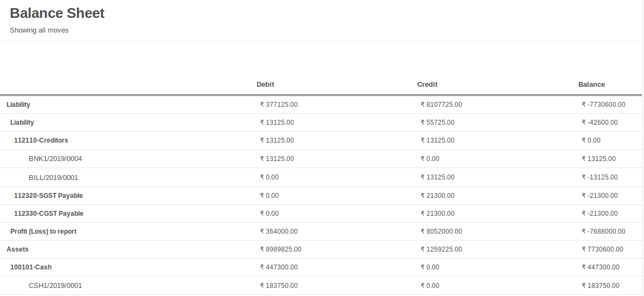Open journal entry CSH1/2019/0001
Viewport: 644px width, 296px height.
(55, 286)
